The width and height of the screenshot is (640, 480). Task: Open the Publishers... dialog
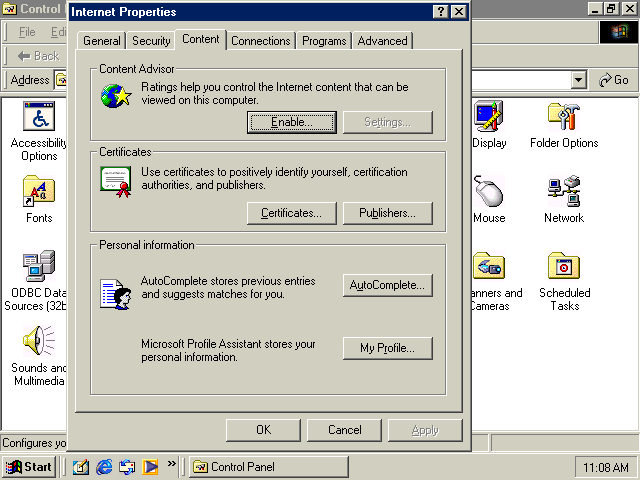click(387, 213)
